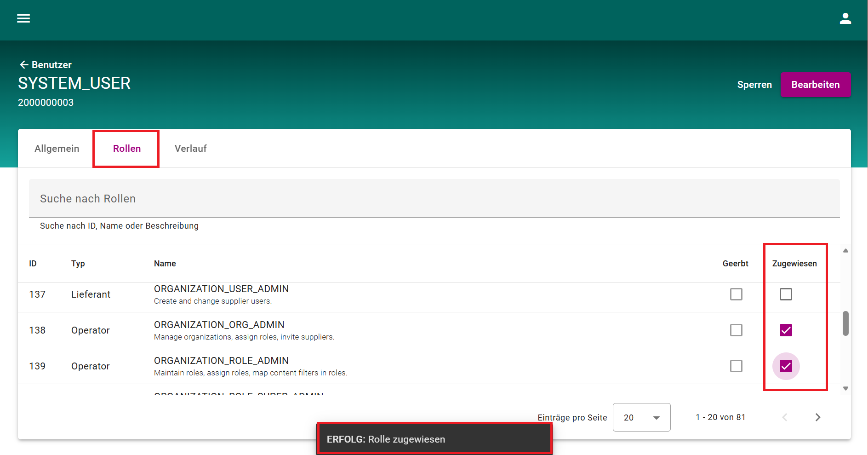Open the hamburger navigation menu
The width and height of the screenshot is (868, 455).
[23, 18]
